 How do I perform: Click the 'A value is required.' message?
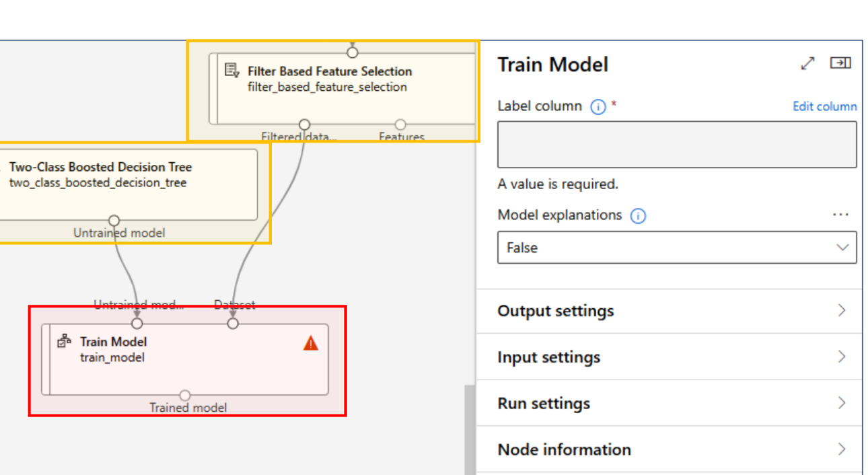(x=558, y=184)
